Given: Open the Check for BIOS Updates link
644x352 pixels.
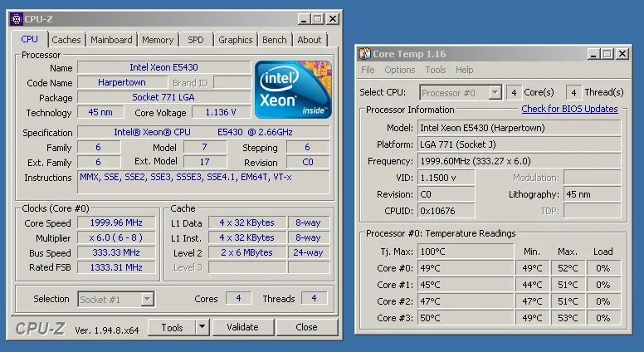Looking at the screenshot, I should click(x=569, y=109).
